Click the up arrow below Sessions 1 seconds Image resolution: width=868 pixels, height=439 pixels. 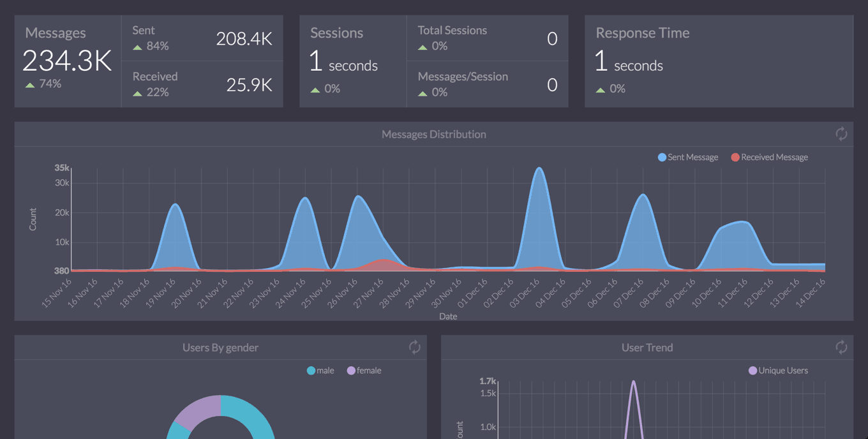(x=315, y=90)
